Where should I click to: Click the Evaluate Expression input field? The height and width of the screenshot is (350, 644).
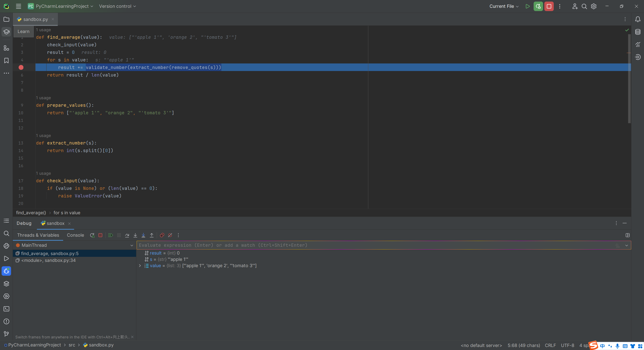pos(383,245)
